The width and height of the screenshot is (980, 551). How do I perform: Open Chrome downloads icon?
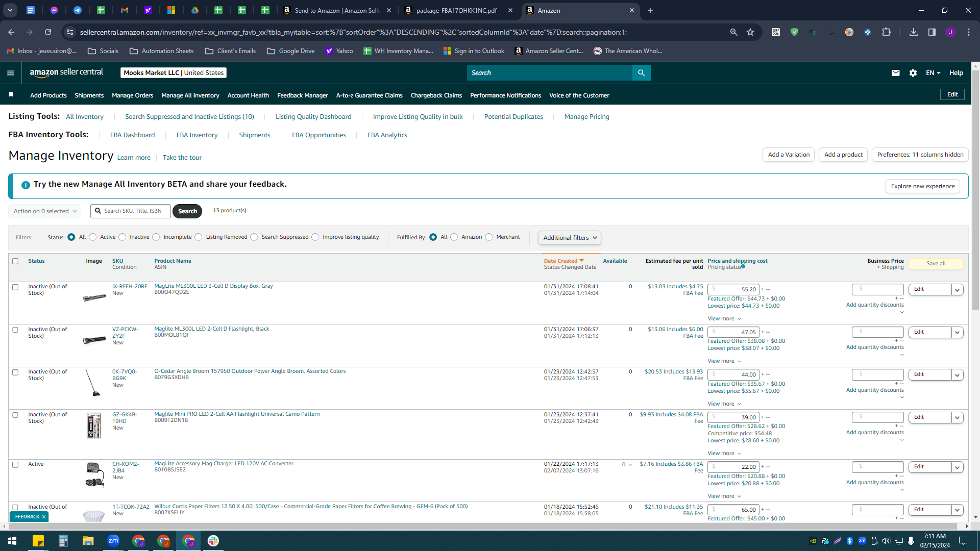pos(914,32)
